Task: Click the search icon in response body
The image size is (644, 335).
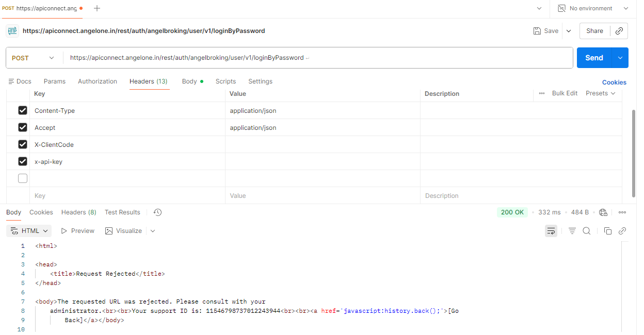Action: (587, 231)
